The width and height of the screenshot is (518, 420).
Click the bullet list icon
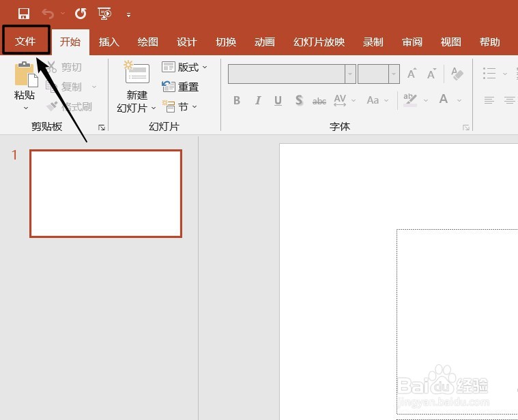tap(489, 73)
